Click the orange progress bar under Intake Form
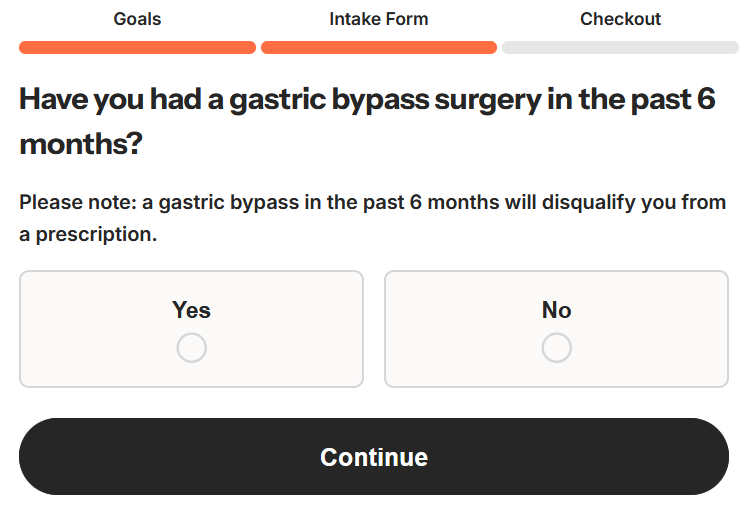Viewport: 754px width, 521px height. click(378, 47)
